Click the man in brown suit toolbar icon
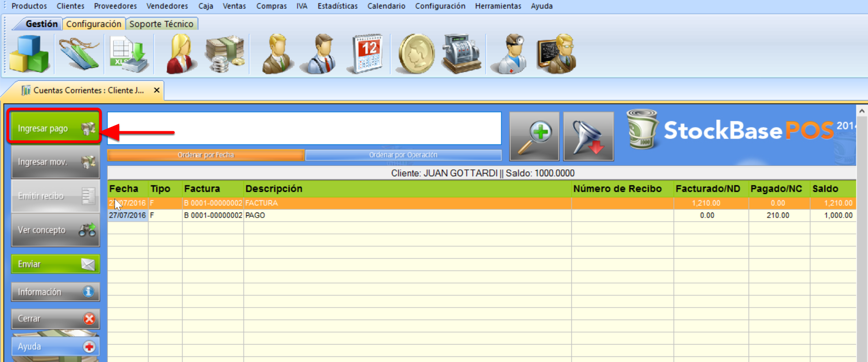Screen dimensions: 868x362 tap(277, 54)
